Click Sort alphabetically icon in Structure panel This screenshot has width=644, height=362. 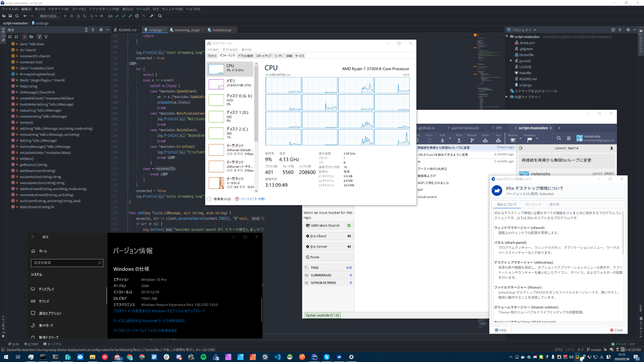pos(16,37)
